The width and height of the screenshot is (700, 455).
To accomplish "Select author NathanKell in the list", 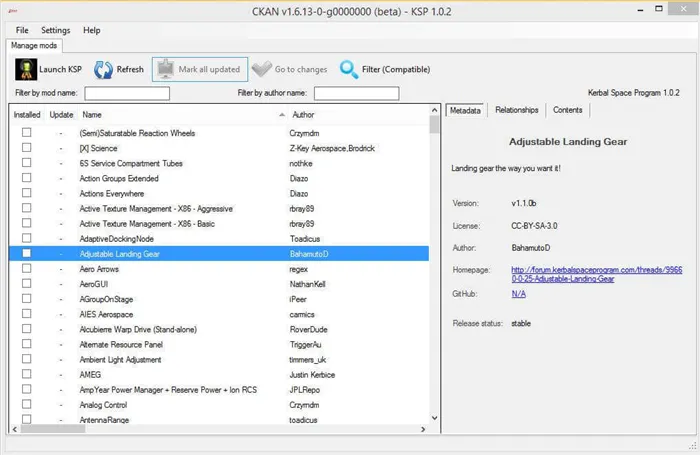I will tap(307, 284).
